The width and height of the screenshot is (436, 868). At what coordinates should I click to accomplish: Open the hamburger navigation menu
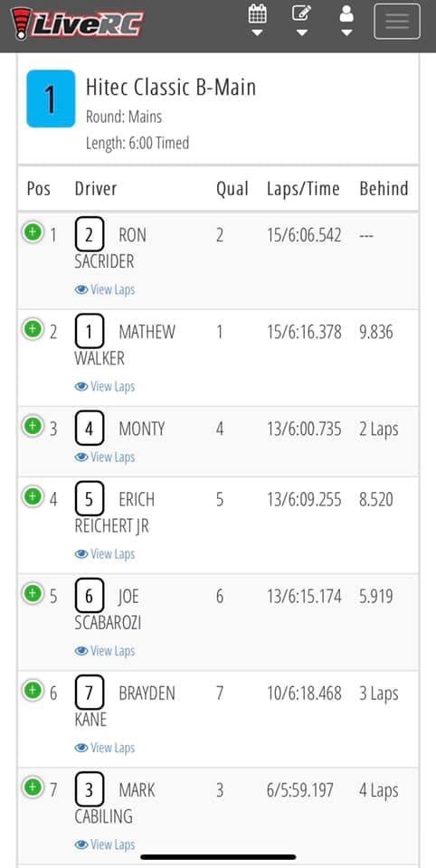pos(397,22)
